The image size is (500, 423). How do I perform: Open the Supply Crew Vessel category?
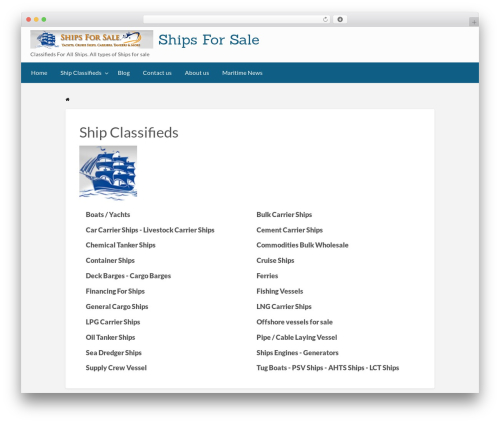click(116, 368)
